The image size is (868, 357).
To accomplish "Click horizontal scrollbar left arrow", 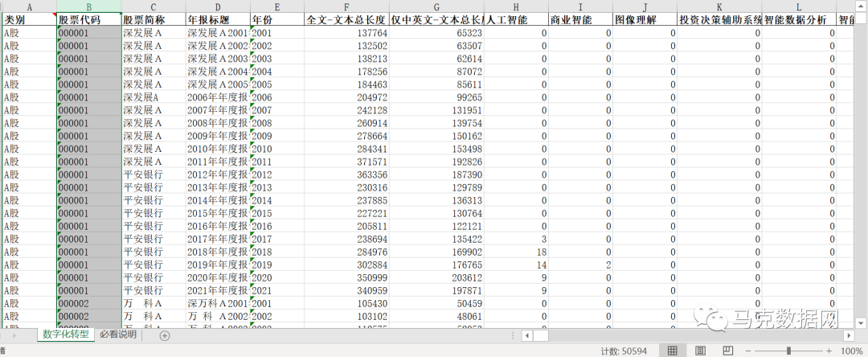I will (x=527, y=335).
